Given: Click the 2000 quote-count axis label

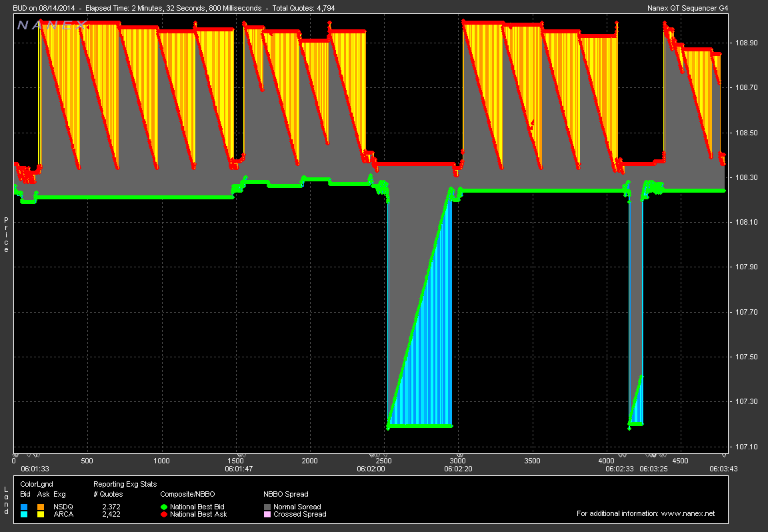Looking at the screenshot, I should pos(309,461).
